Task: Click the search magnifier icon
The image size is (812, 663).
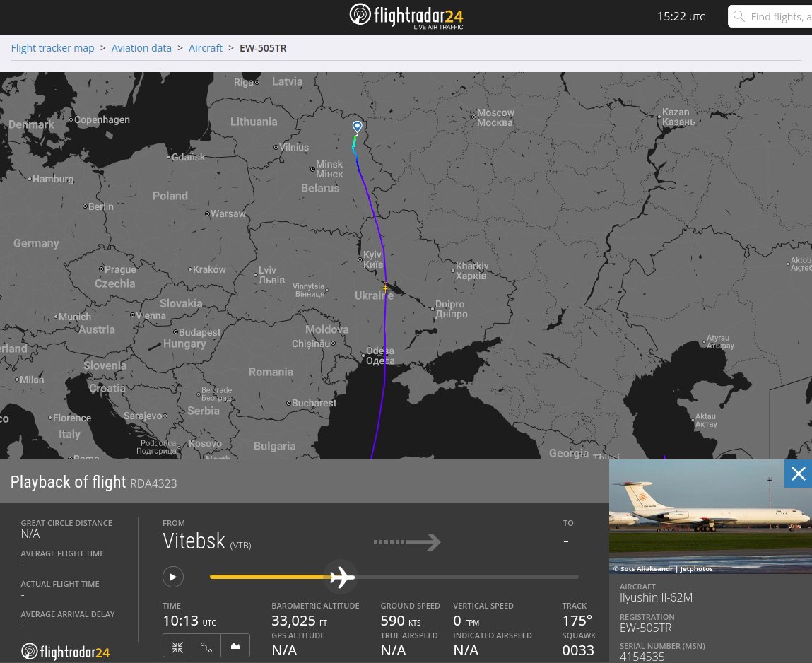Action: point(739,16)
